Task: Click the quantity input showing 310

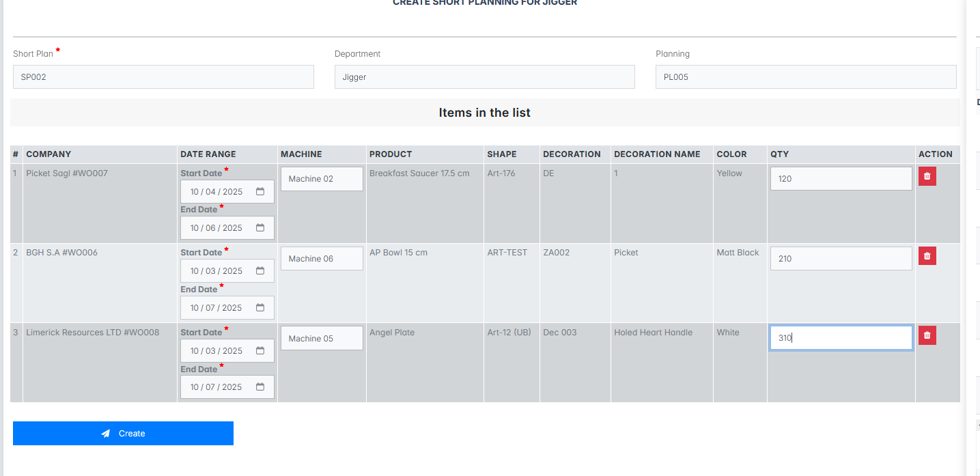Action: click(x=841, y=337)
